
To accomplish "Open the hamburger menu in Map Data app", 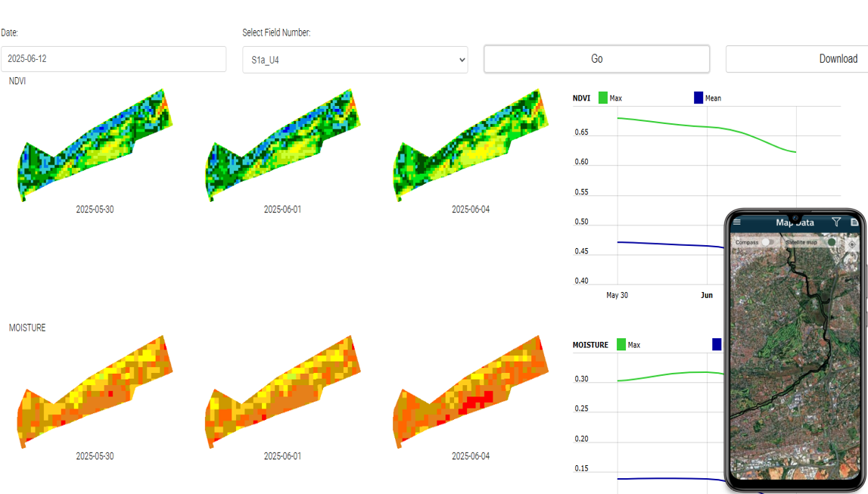I will coord(737,222).
